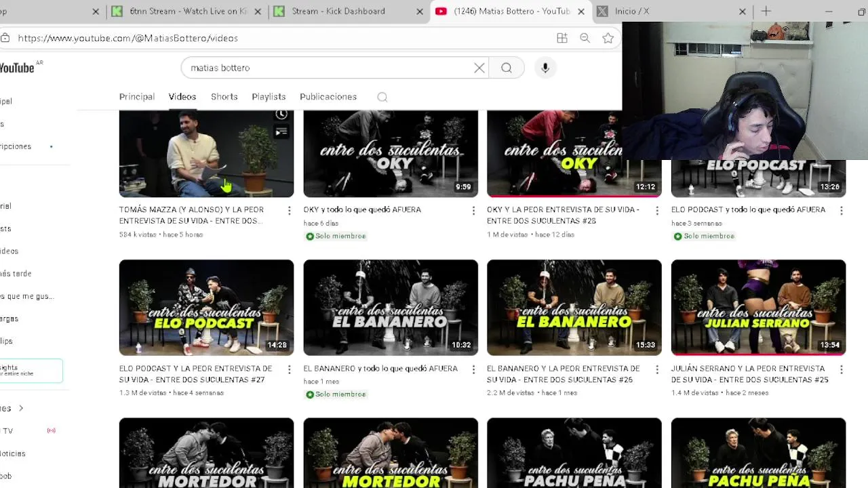Clear the YouTube search box text

(479, 68)
